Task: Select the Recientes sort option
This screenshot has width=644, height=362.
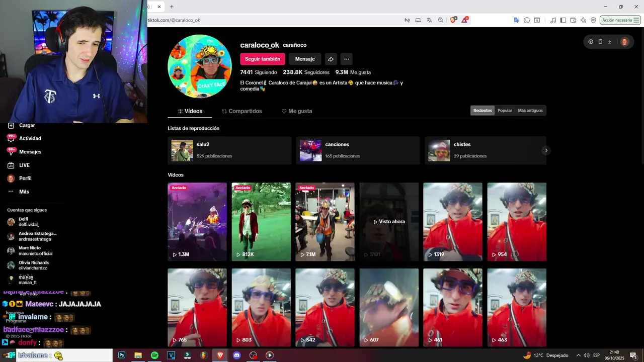Action: point(482,111)
